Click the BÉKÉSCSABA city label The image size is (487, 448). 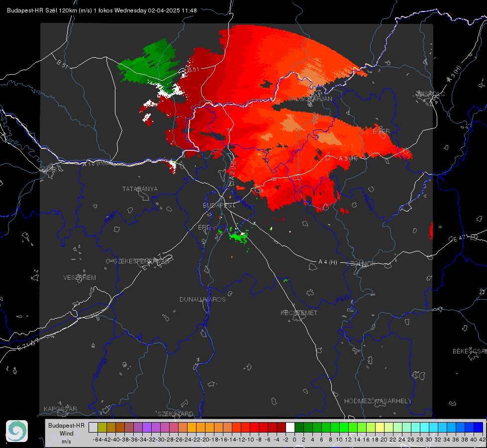click(x=470, y=351)
